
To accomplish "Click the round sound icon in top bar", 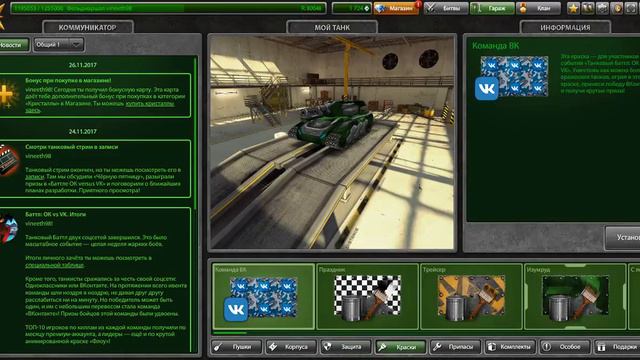I will point(617,8).
